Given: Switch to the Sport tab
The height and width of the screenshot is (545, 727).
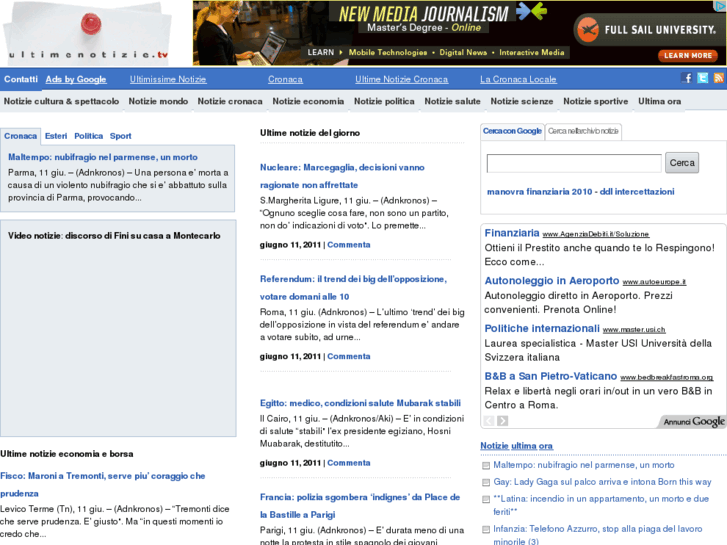Looking at the screenshot, I should point(121,136).
